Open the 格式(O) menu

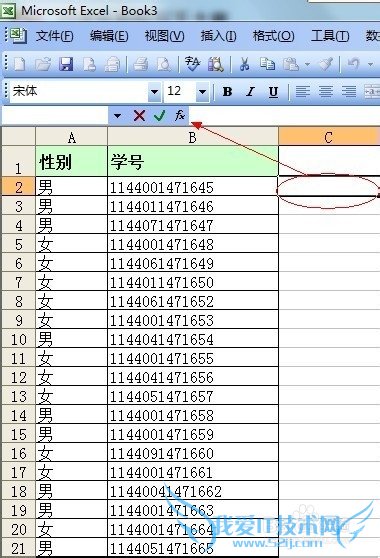pos(273,36)
